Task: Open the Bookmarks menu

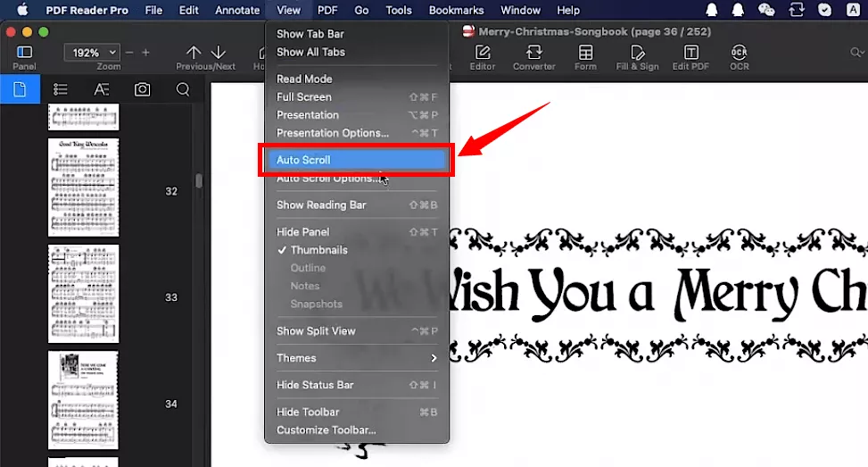Action: pyautogui.click(x=456, y=10)
